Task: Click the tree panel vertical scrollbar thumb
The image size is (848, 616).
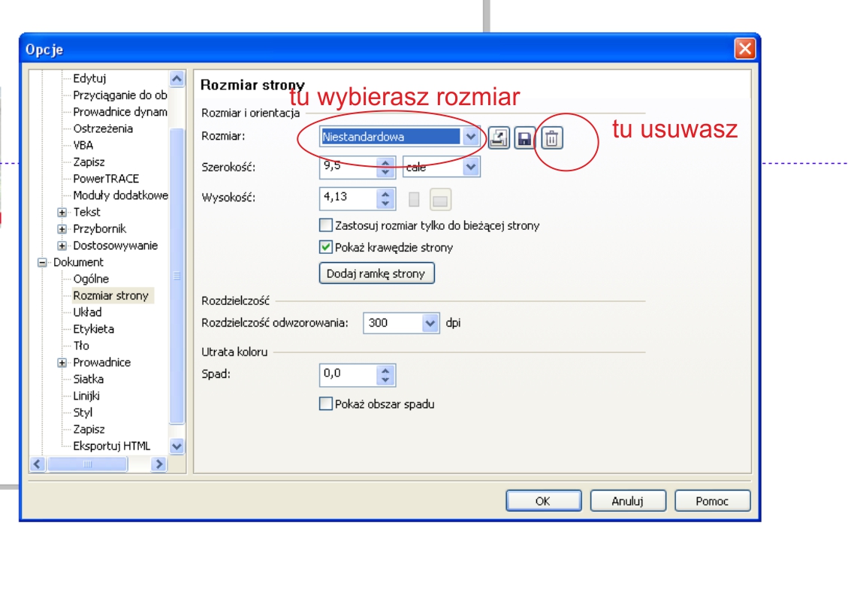Action: (177, 274)
